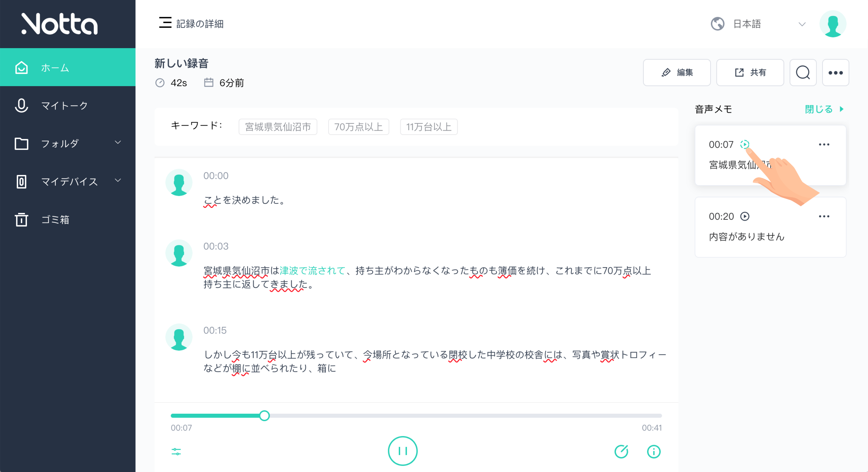The width and height of the screenshot is (868, 472).
Task: Expand the フォルダ section
Action: pos(118,143)
